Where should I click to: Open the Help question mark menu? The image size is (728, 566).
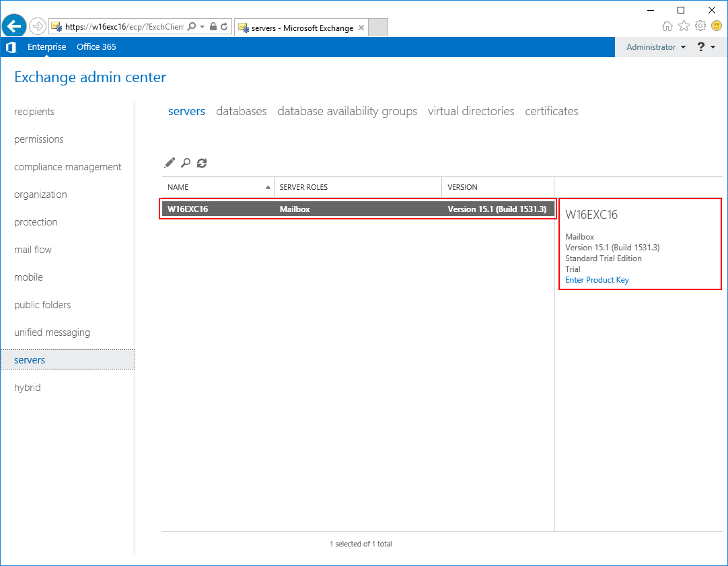click(x=706, y=47)
